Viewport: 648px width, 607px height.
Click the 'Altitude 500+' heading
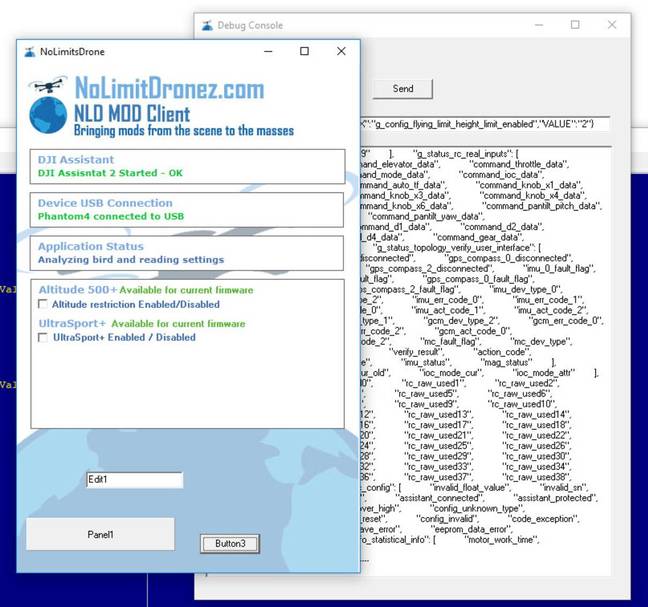click(78, 290)
